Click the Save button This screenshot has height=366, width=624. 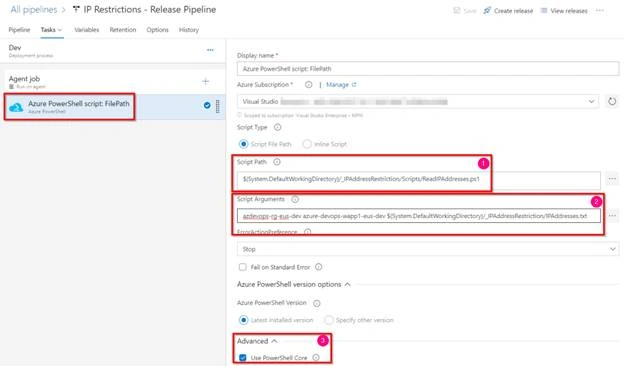coord(465,11)
